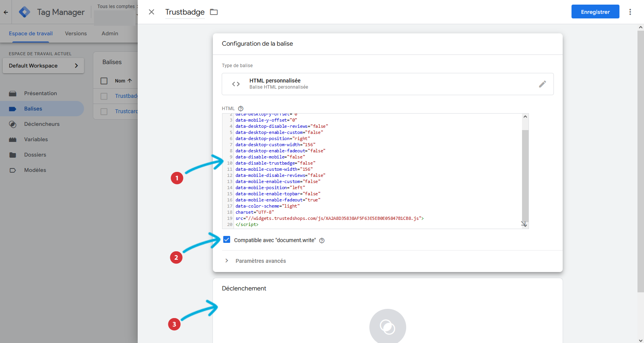Viewport: 644px width, 343px height.
Task: Click the Présentation briefcase icon
Action: [13, 94]
